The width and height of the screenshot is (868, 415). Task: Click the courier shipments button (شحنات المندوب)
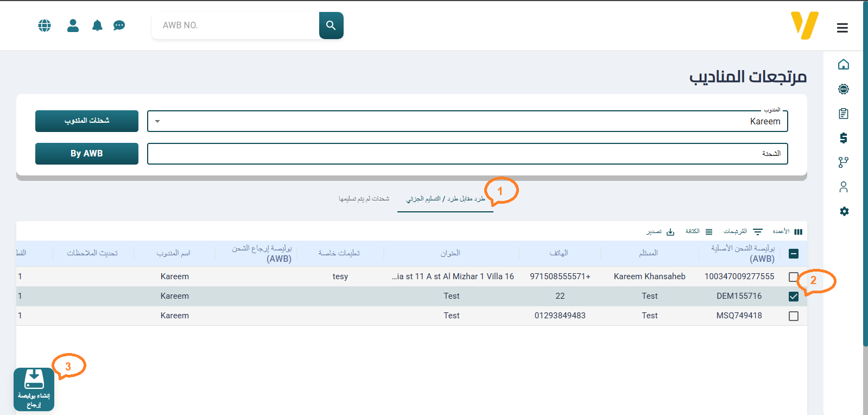click(87, 121)
